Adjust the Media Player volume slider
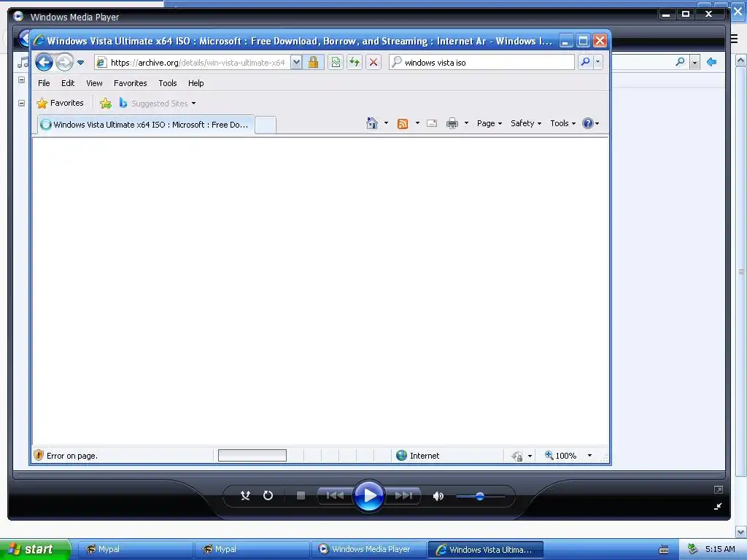 [x=480, y=496]
